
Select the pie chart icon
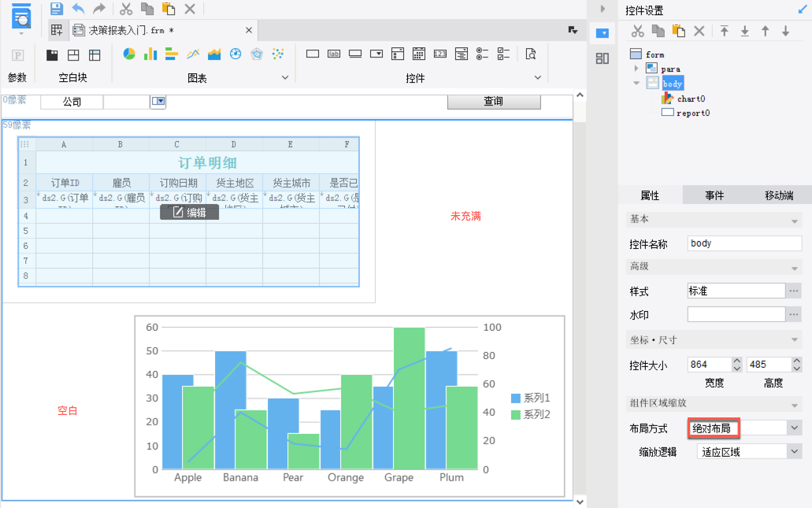[129, 54]
